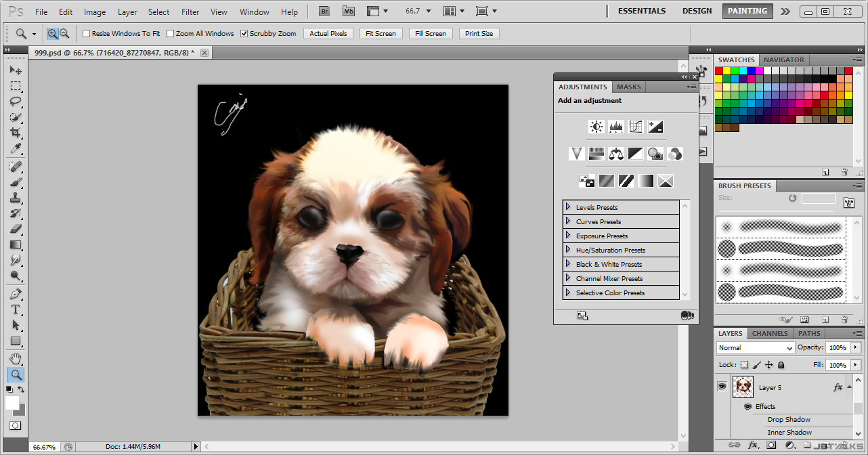This screenshot has height=455, width=868.
Task: Activate the Horizontal Type tool
Action: point(16,309)
